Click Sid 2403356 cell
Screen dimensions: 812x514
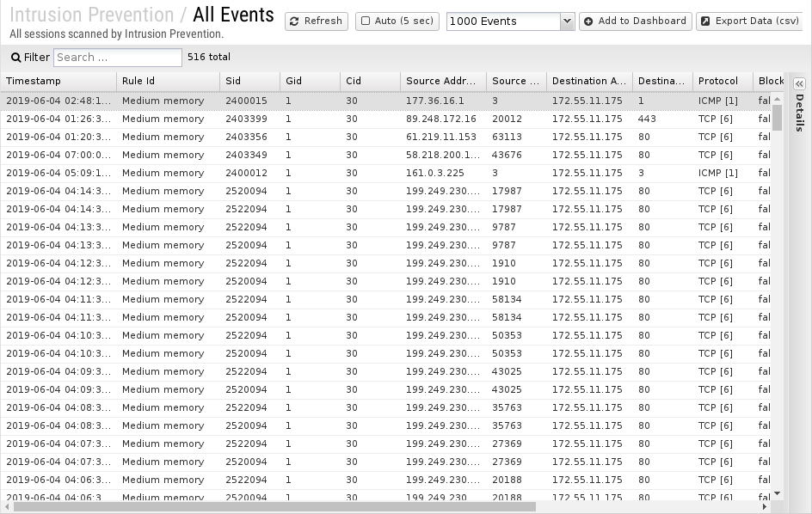point(246,138)
